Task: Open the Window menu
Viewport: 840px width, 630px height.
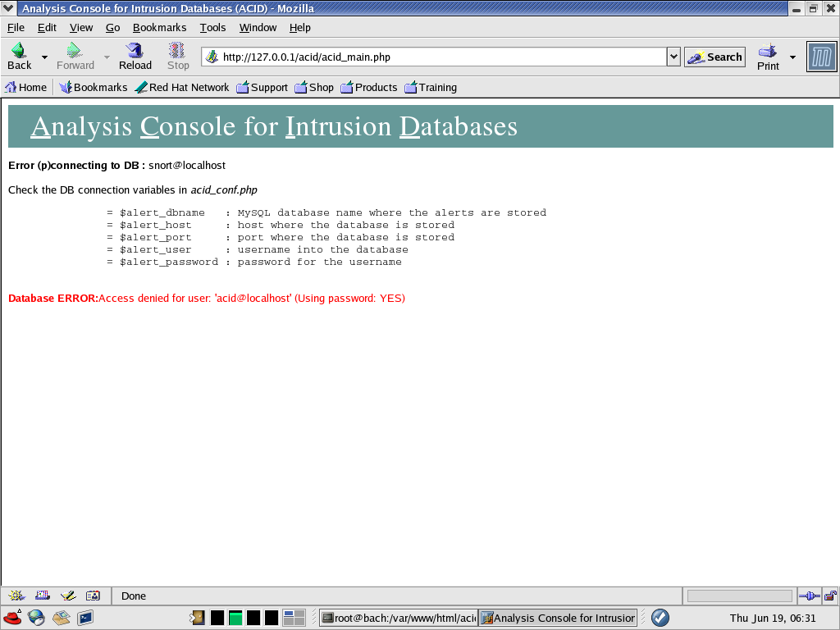Action: pyautogui.click(x=258, y=27)
